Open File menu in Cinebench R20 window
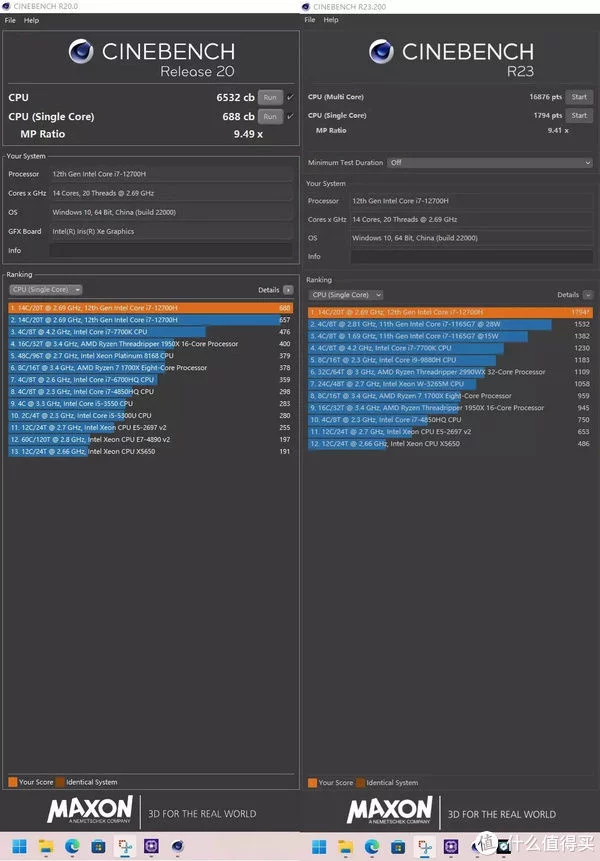600x861 pixels. pyautogui.click(x=10, y=20)
